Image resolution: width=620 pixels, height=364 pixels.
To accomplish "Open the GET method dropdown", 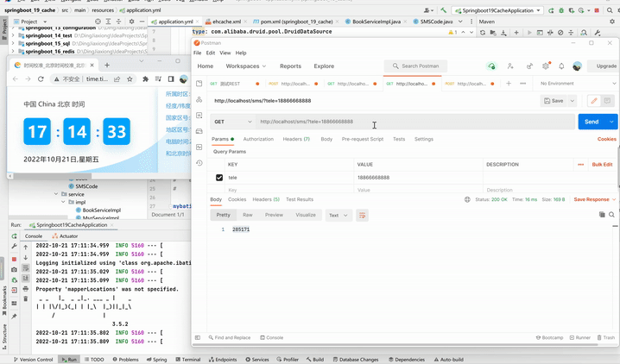I will coord(232,122).
